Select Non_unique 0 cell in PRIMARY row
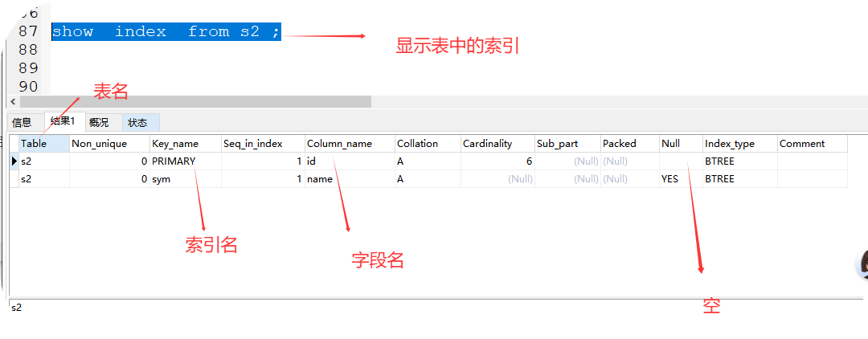 (109, 161)
